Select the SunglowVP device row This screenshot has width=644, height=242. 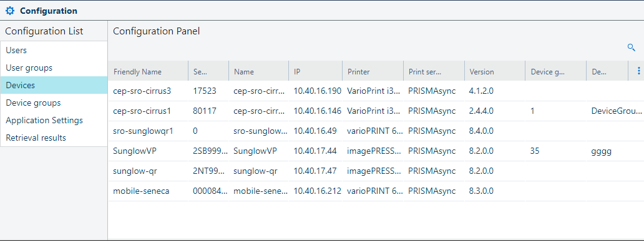[376, 151]
